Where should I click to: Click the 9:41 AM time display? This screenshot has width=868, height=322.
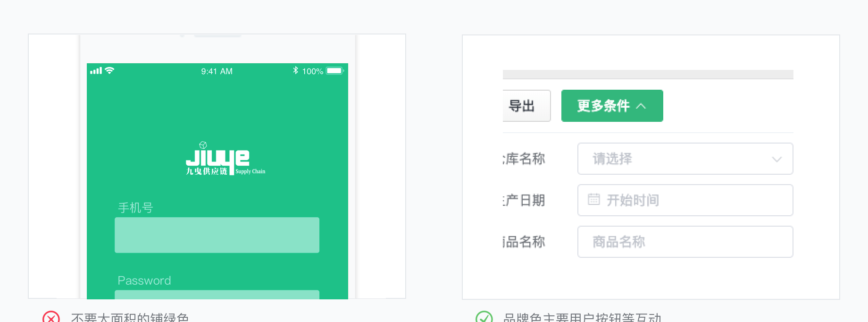coord(217,71)
